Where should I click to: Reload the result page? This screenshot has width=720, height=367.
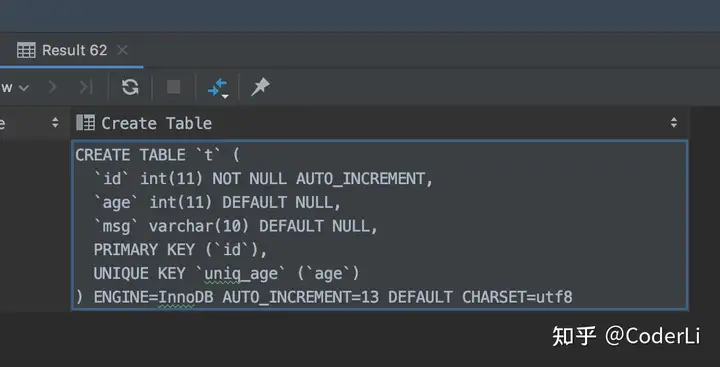(x=130, y=87)
